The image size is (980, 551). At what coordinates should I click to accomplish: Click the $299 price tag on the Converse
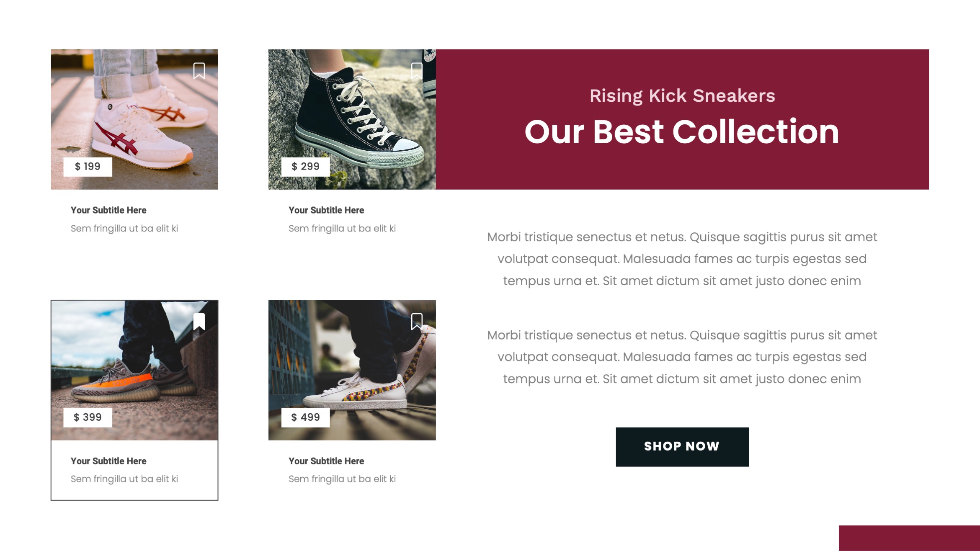tap(305, 167)
